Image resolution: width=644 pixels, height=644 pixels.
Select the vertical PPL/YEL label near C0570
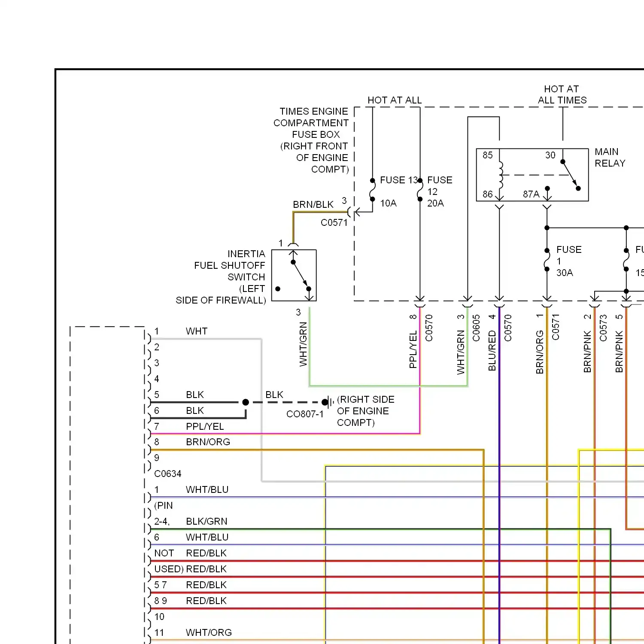pyautogui.click(x=413, y=349)
